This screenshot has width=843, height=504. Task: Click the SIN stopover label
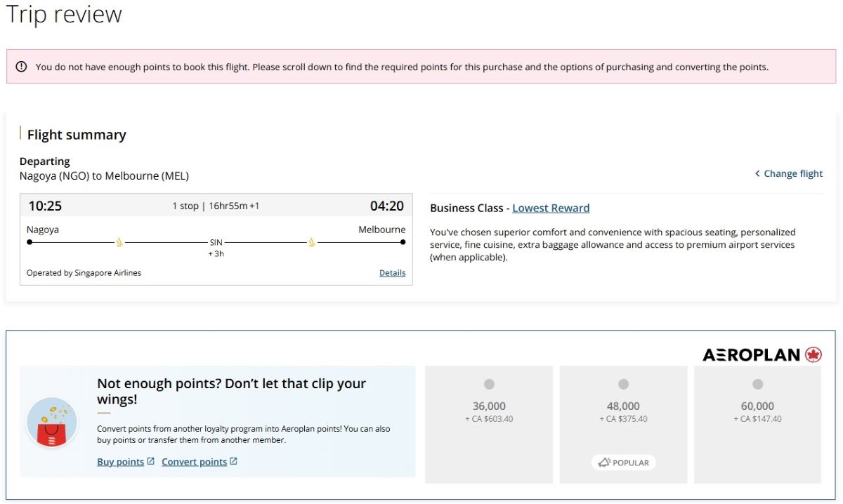[216, 242]
